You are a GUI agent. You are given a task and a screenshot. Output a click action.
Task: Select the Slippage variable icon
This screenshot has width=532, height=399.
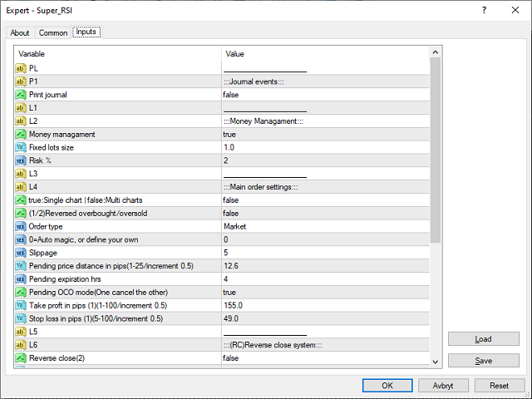(21, 252)
